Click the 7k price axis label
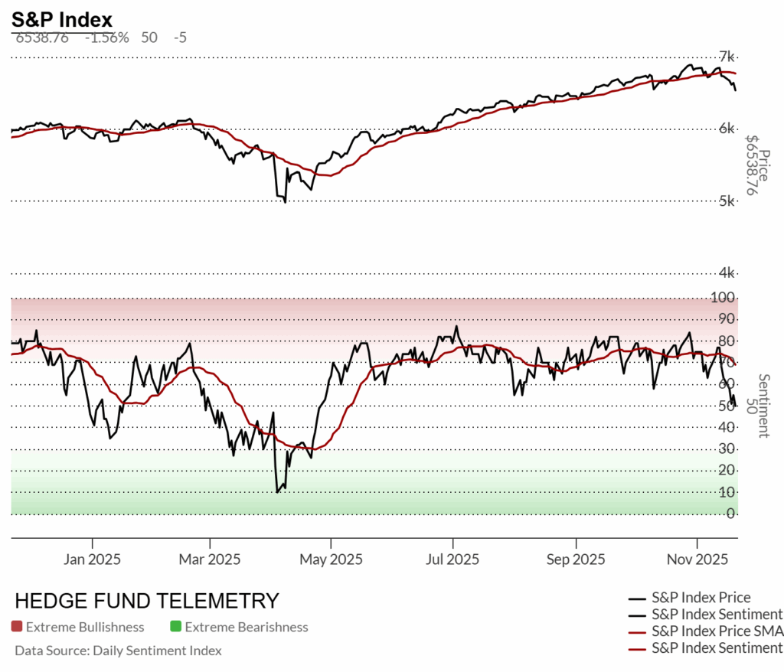Screen dimensions: 784x672 click(727, 57)
